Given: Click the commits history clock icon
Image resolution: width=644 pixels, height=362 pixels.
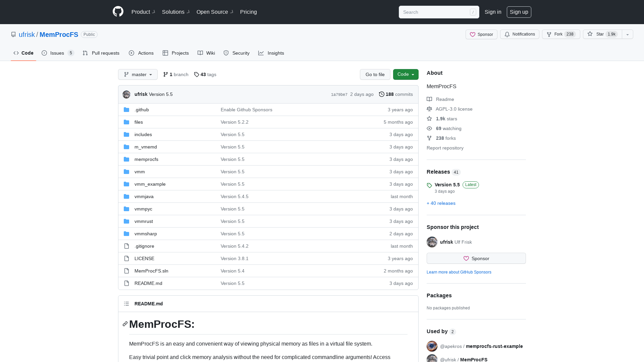Looking at the screenshot, I should coord(382,94).
